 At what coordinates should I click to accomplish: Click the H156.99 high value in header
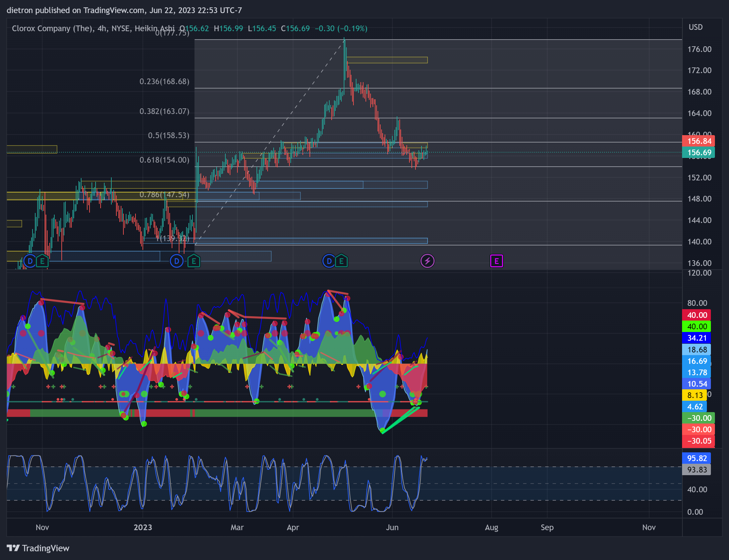(228, 29)
